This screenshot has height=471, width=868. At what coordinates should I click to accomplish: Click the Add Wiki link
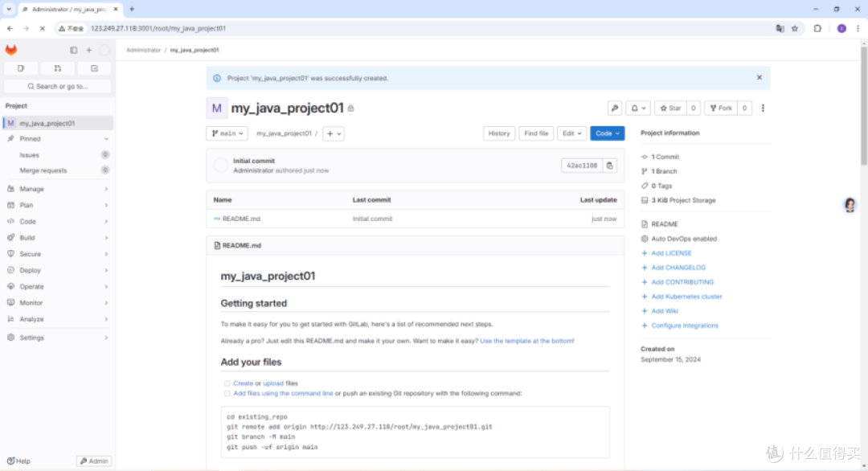665,311
